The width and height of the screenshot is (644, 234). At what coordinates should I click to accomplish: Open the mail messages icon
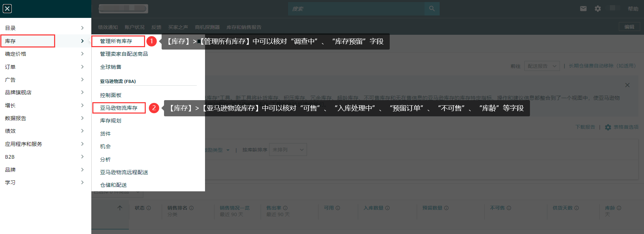(583, 9)
